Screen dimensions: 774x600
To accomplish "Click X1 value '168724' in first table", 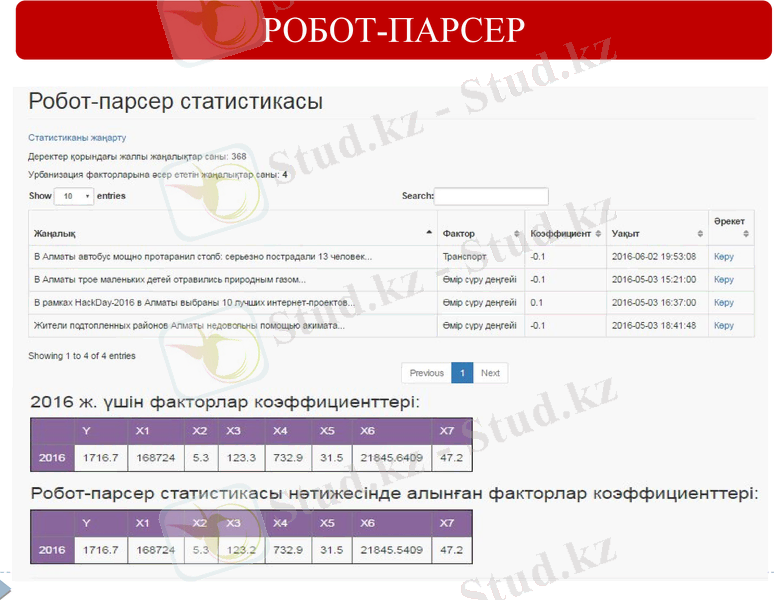I will 155,457.
